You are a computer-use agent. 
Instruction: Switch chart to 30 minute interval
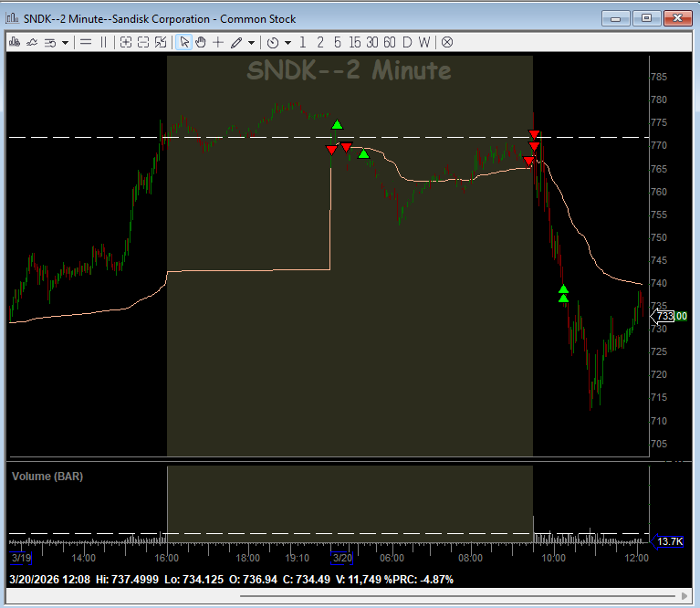372,42
